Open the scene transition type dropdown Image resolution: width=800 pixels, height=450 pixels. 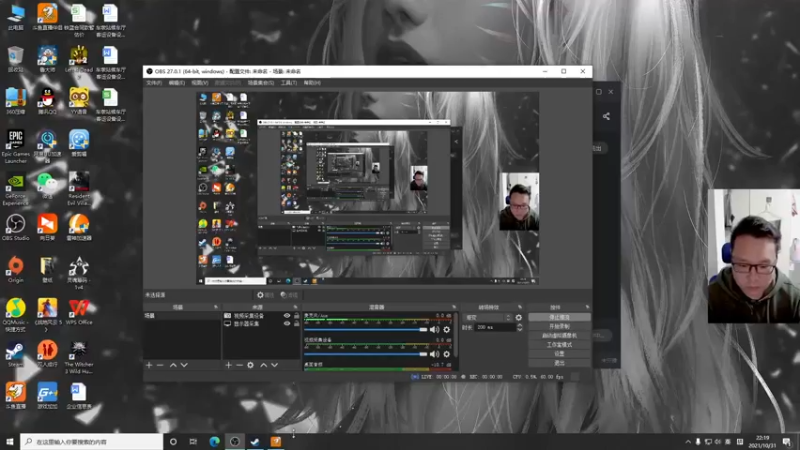pyautogui.click(x=487, y=317)
